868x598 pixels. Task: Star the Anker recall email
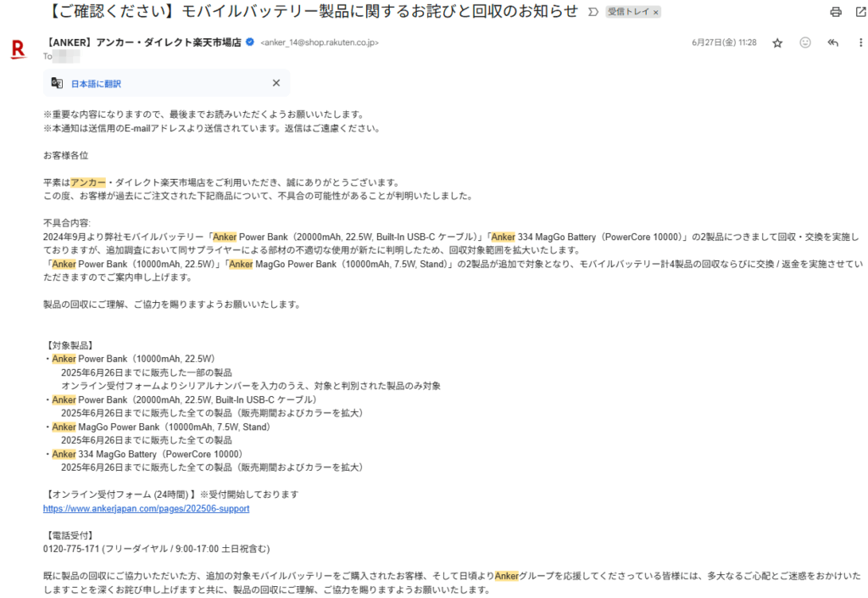[777, 42]
